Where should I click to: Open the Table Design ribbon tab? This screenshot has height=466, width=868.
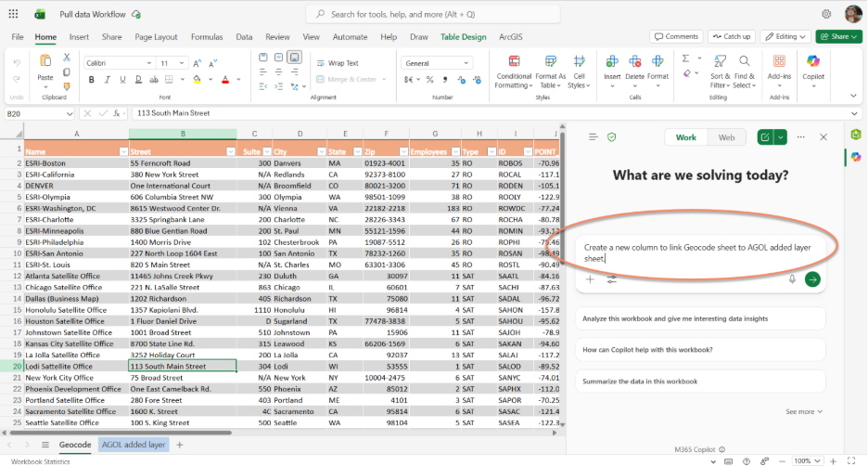[464, 36]
